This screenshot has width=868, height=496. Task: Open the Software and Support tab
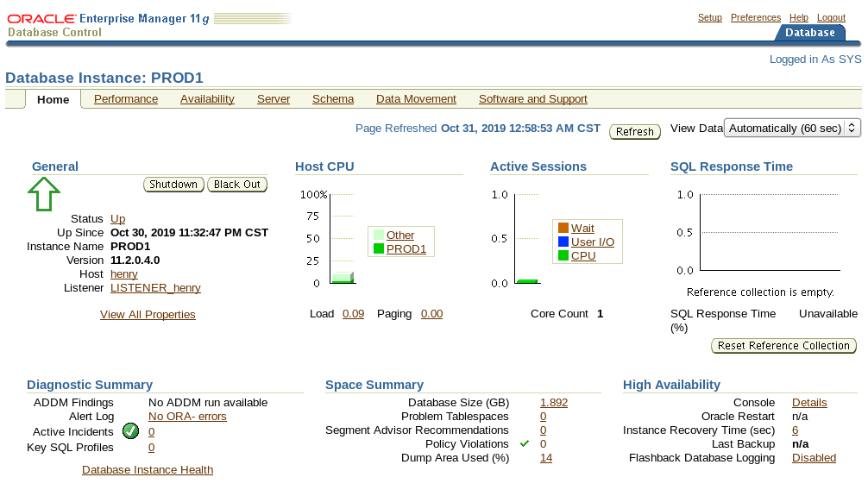pos(533,98)
